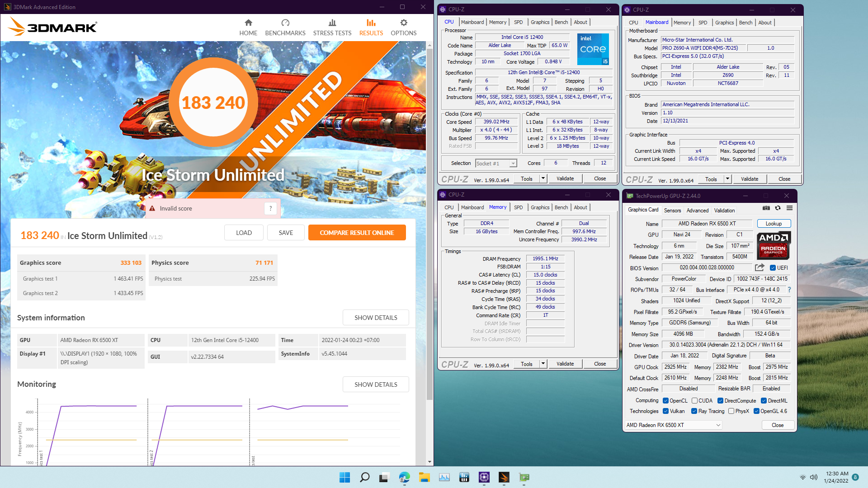The height and width of the screenshot is (488, 868).
Task: Open the Socket #1 selection dropdown
Action: [496, 164]
